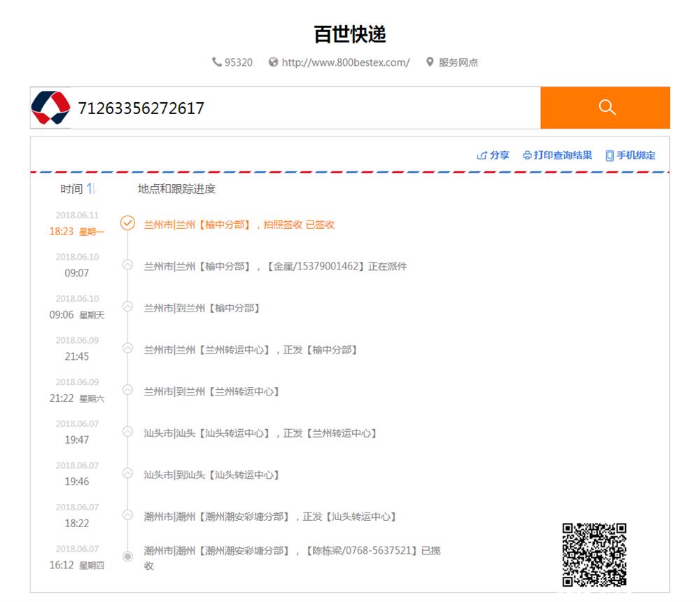Viewport: 700px width, 602px height.
Task: Click the share arrow icon
Action: pos(482,155)
